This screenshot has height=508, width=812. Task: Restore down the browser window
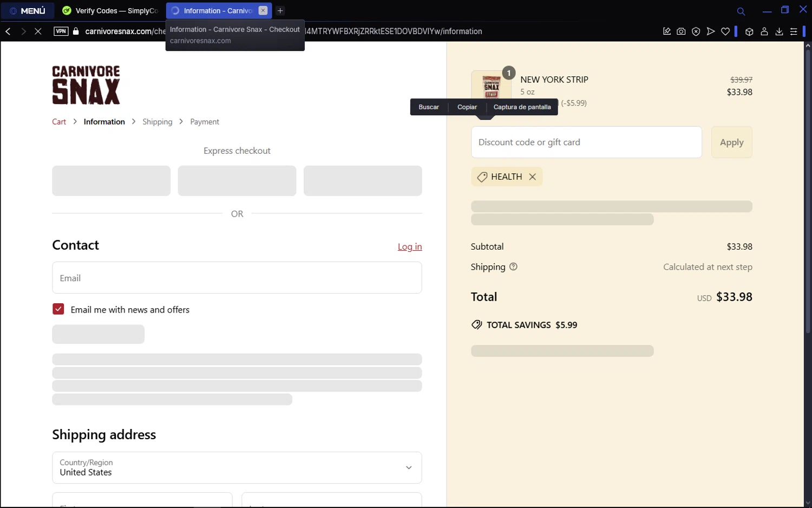pos(785,10)
